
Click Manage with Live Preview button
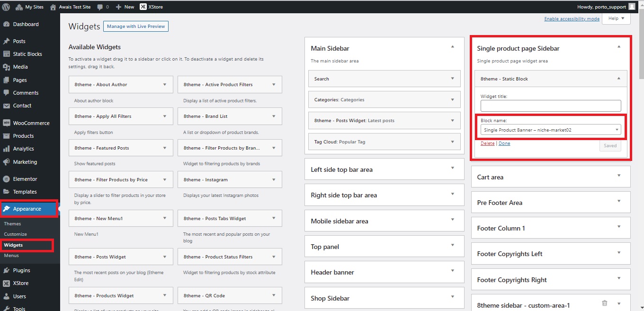tap(136, 27)
